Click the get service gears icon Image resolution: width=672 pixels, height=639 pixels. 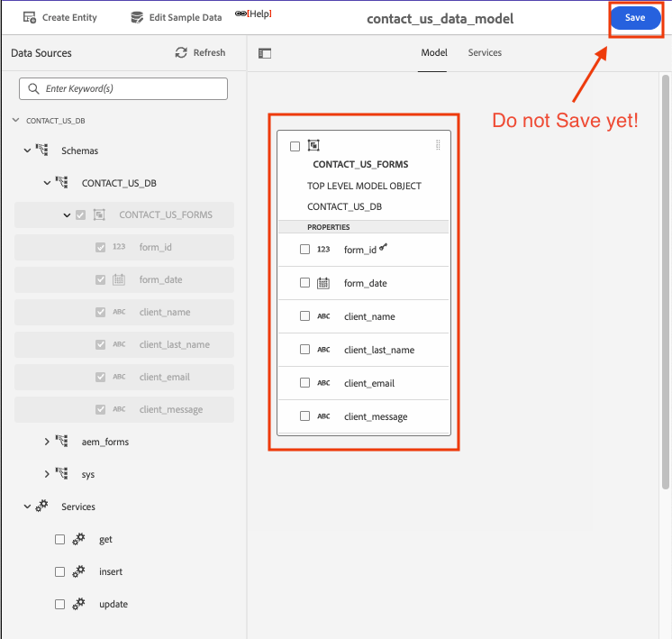point(79,539)
